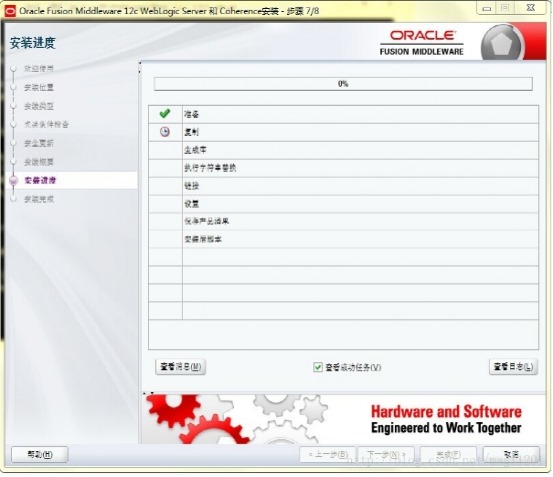Open the 查看消息(M) messages button
This screenshot has height=477, width=553.
pos(180,367)
